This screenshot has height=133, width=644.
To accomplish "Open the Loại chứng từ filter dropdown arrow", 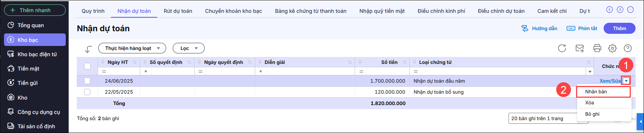I will pos(590,72).
